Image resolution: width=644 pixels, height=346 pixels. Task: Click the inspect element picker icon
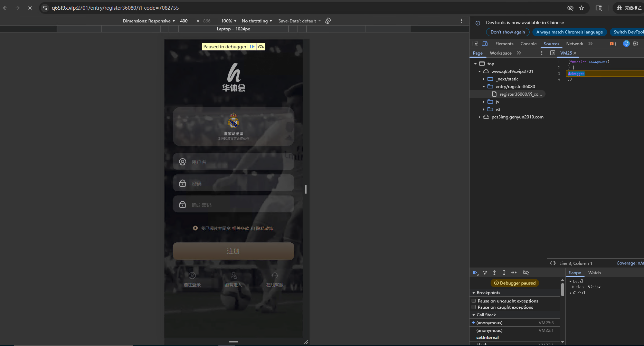coord(475,44)
